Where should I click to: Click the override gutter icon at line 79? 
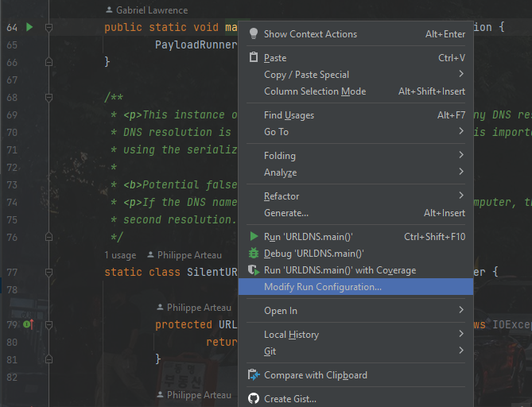[29, 324]
